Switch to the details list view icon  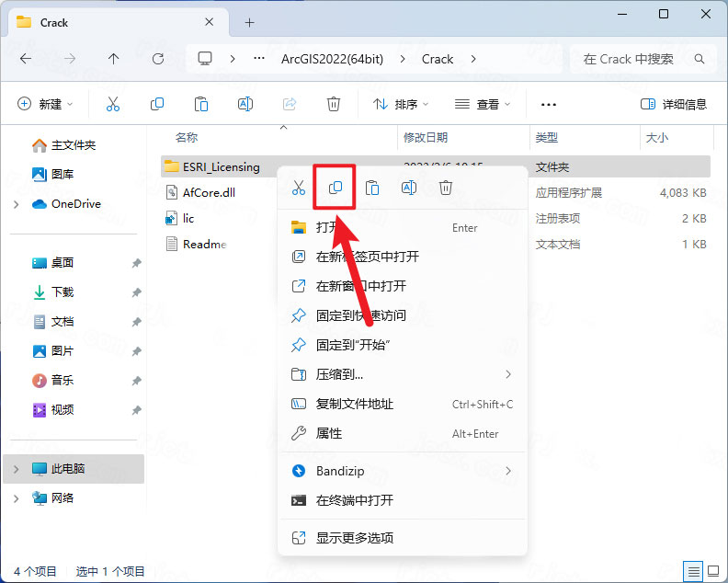(694, 571)
